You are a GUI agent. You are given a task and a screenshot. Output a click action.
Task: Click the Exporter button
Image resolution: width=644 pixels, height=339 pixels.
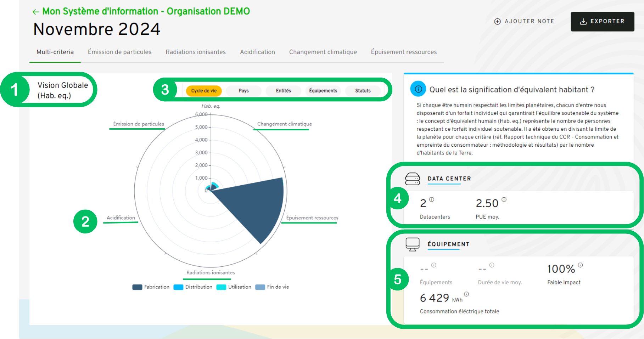pos(602,22)
